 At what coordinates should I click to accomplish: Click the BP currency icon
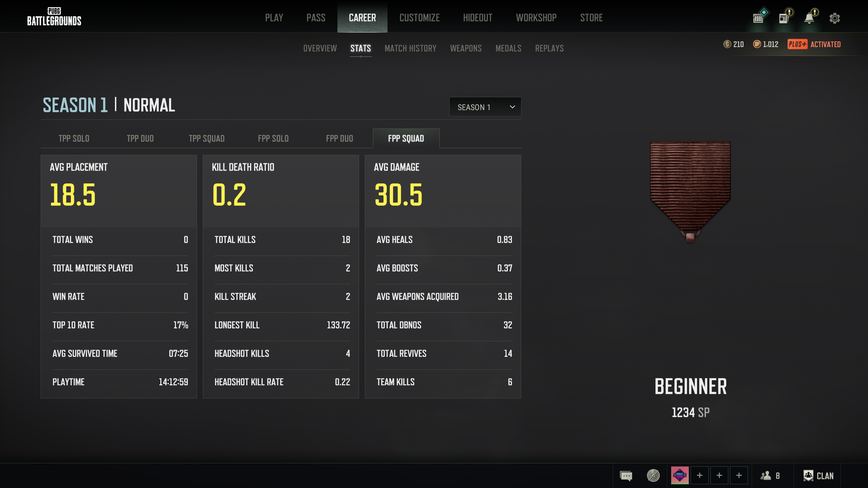pyautogui.click(x=757, y=44)
